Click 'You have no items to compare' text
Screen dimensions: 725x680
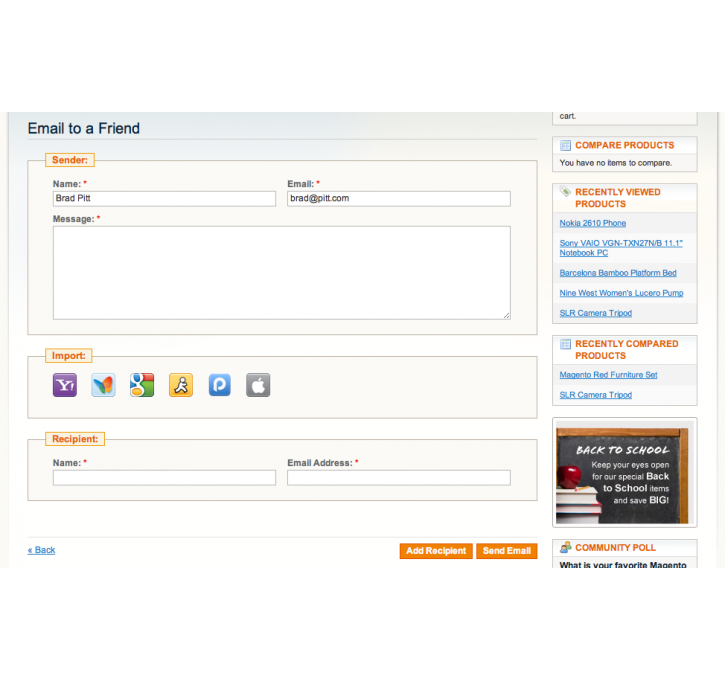(615, 163)
